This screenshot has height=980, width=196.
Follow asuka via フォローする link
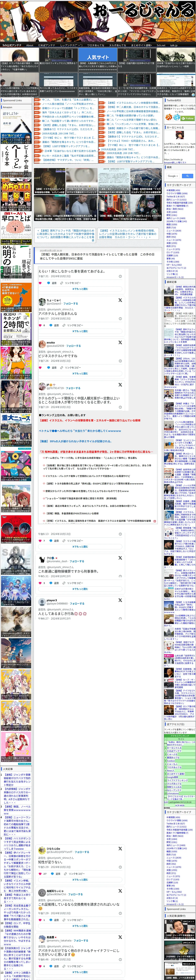coord(74,346)
